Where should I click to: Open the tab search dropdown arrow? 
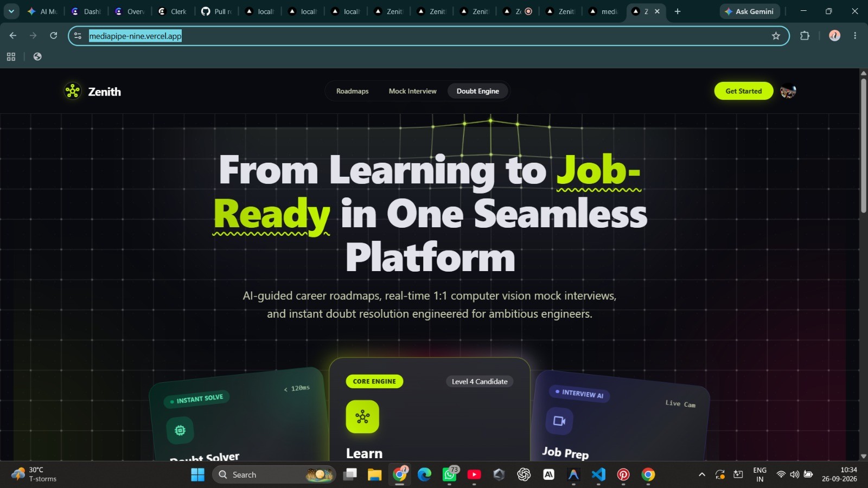tap(11, 11)
